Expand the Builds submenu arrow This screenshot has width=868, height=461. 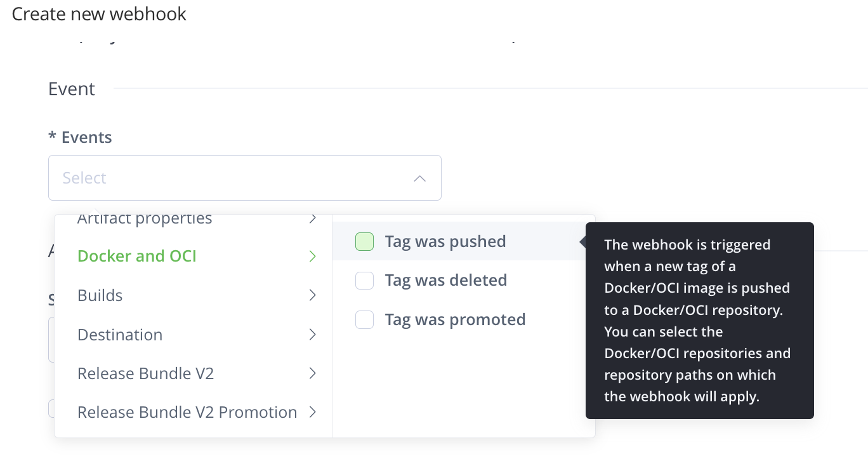312,295
